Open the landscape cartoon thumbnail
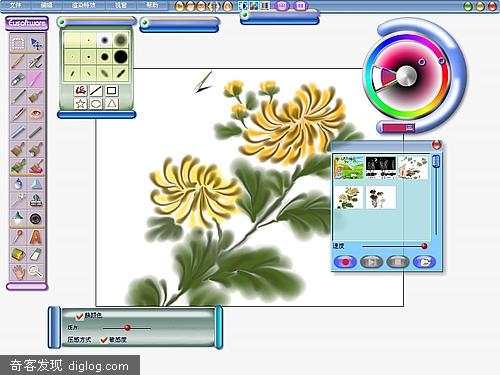 pyautogui.click(x=349, y=168)
